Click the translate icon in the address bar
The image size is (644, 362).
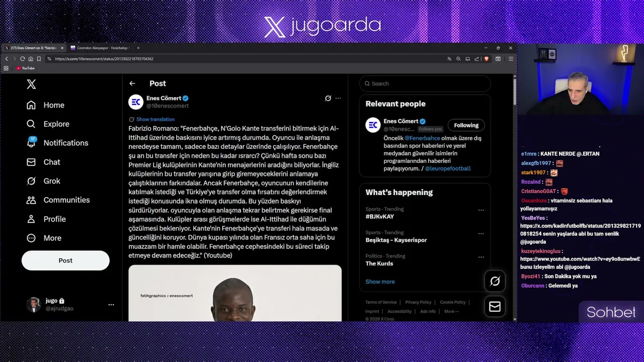tap(449, 59)
